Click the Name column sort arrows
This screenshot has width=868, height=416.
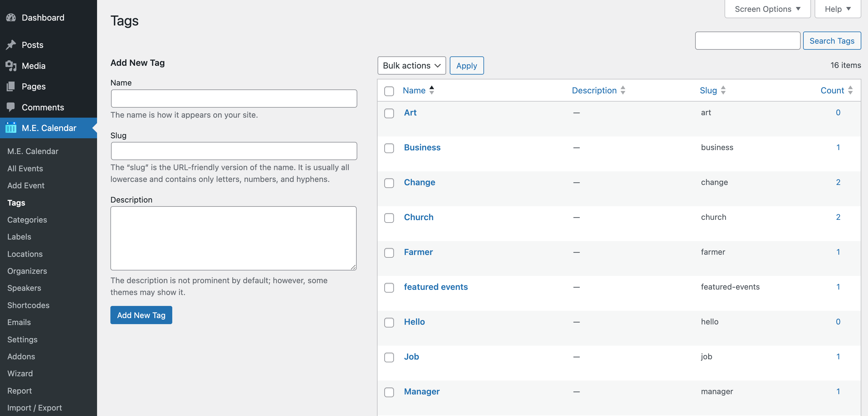click(x=432, y=90)
